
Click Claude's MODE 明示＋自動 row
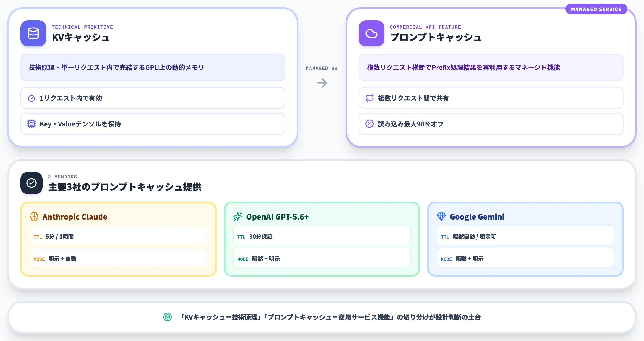[118, 258]
